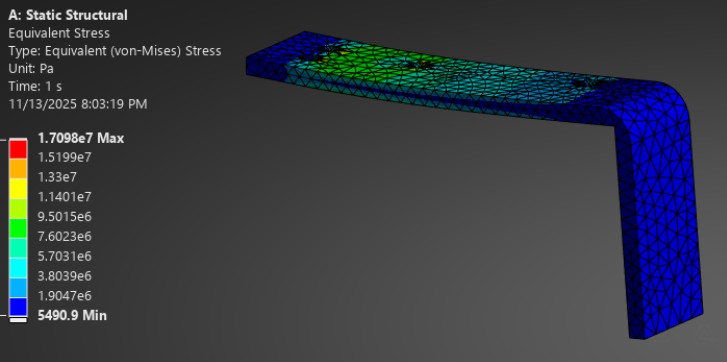Click the Unit: Pa label
Viewport: 727px width, 362px height.
tap(31, 69)
